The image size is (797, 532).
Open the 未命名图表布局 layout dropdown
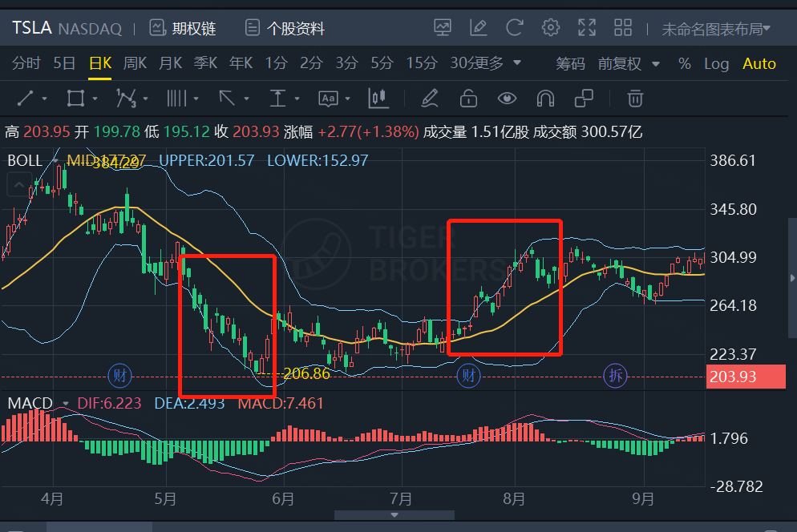coord(716,29)
